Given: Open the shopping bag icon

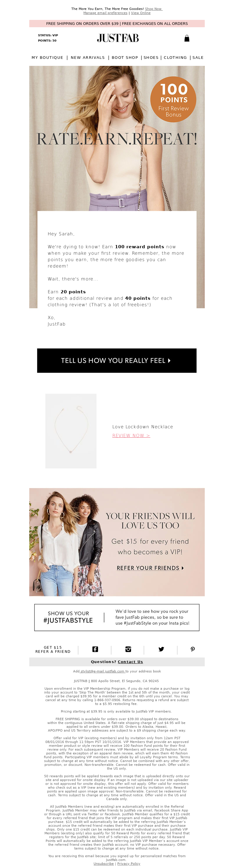Looking at the screenshot, I should tap(187, 38).
